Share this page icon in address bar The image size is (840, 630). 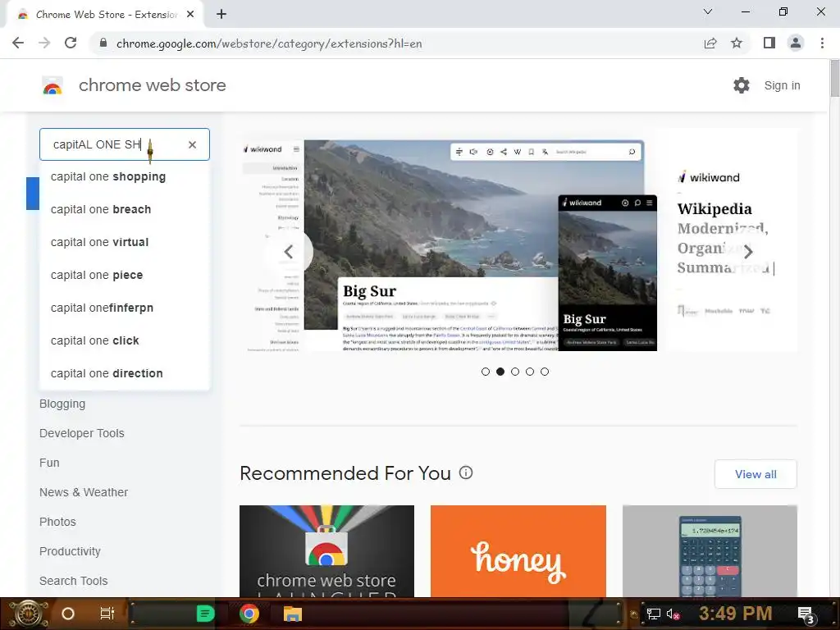tap(710, 43)
